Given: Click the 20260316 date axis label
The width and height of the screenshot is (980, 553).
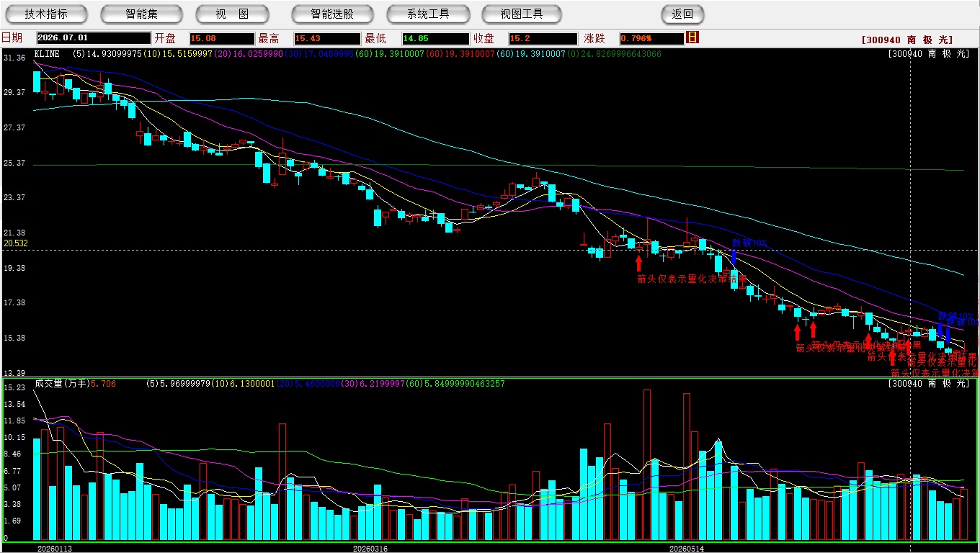Looking at the screenshot, I should 370,548.
